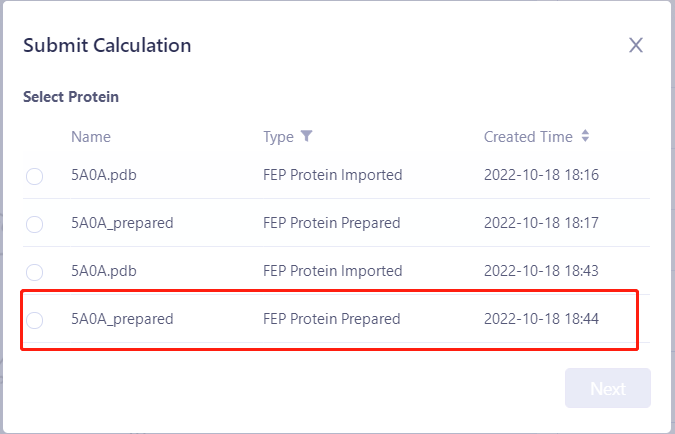Select radio for 5A0A.pdb created 18:16
Screen dimensions: 675x434
tap(35, 176)
